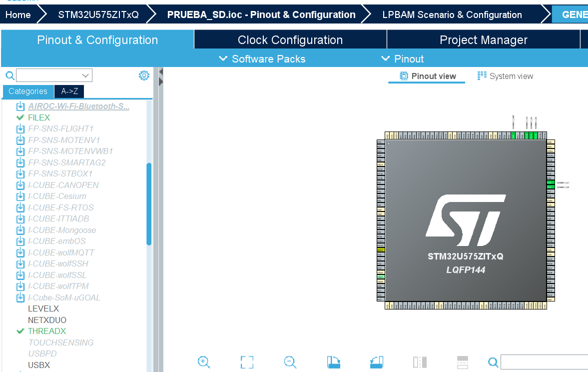Rotate the chip clockwise
Image resolution: width=588 pixels, height=372 pixels.
(334, 362)
